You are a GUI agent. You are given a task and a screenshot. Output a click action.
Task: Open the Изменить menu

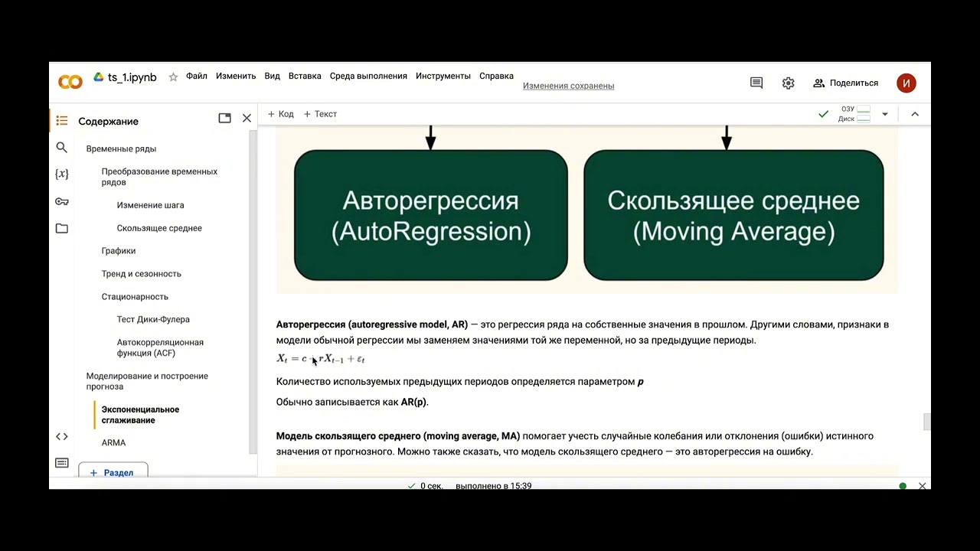click(x=236, y=76)
